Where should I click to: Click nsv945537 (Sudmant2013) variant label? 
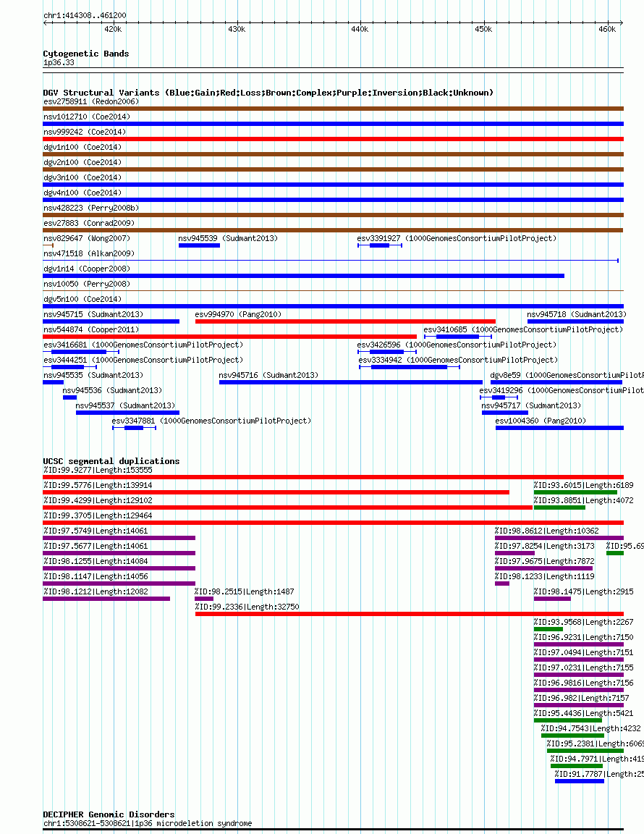point(125,406)
